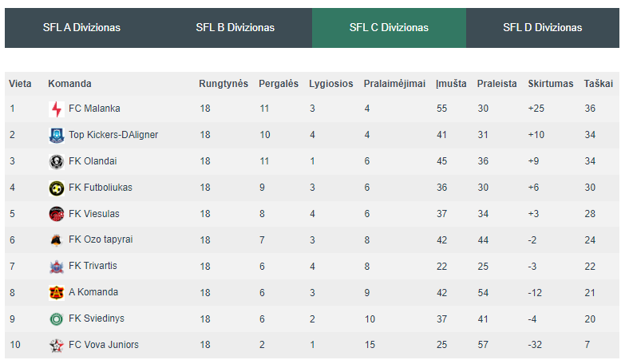Click the Top Kickers-DAligner team crest
The height and width of the screenshot is (364, 625).
tap(56, 135)
